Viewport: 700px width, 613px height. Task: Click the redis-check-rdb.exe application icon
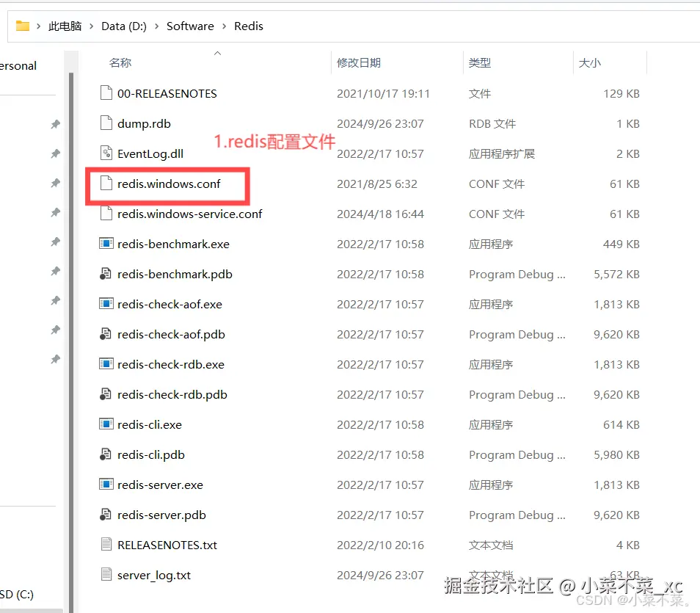pos(106,364)
